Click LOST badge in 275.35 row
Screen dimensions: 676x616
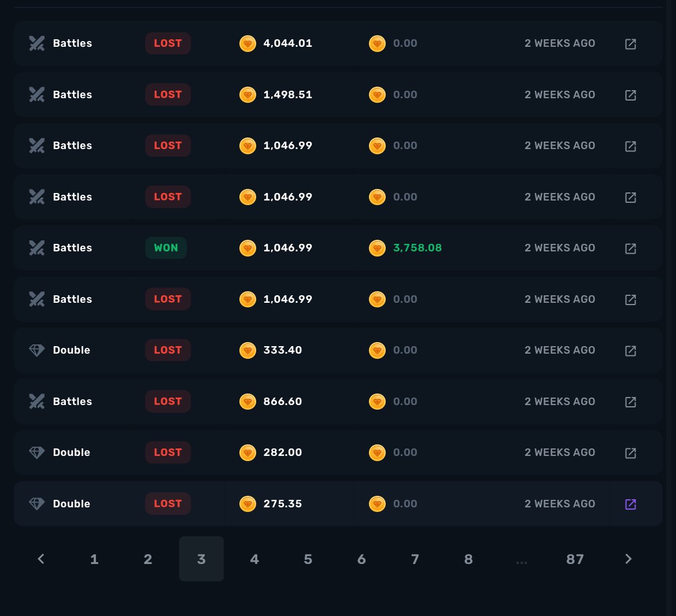(168, 503)
